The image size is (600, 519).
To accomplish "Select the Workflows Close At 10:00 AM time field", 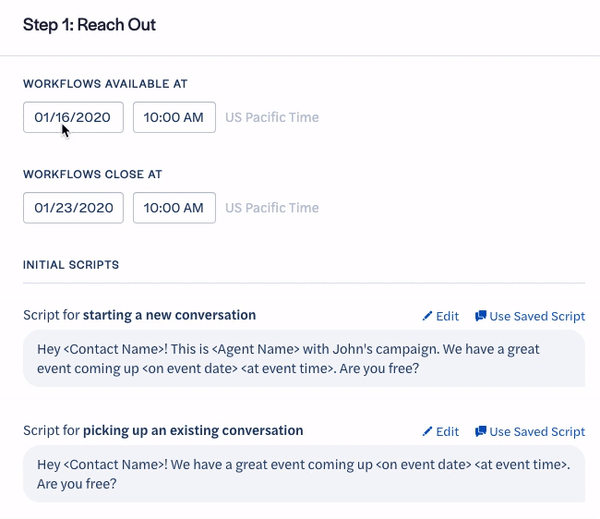I will click(x=174, y=208).
